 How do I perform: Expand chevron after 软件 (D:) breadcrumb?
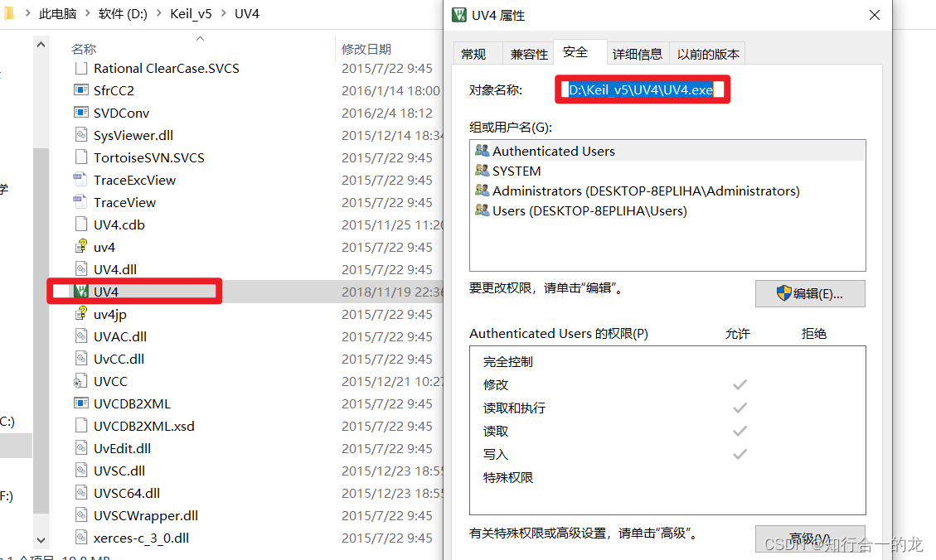tap(159, 13)
